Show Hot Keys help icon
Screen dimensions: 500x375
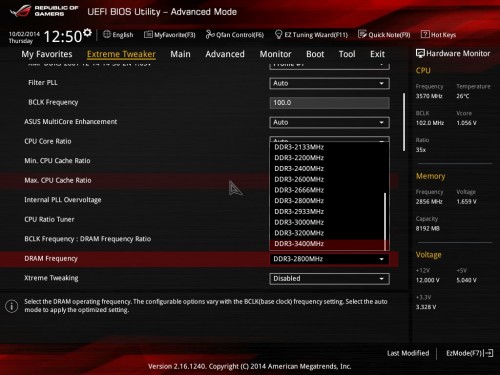425,34
